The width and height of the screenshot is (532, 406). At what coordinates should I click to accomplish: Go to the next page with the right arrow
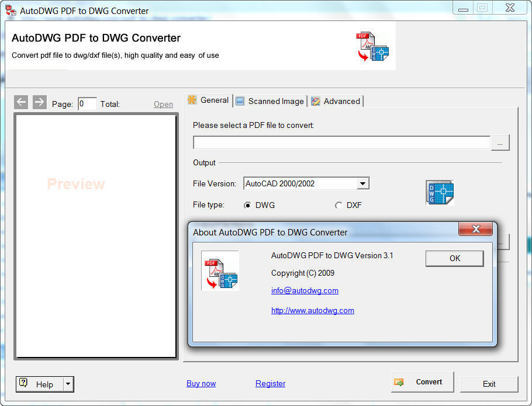coord(40,102)
